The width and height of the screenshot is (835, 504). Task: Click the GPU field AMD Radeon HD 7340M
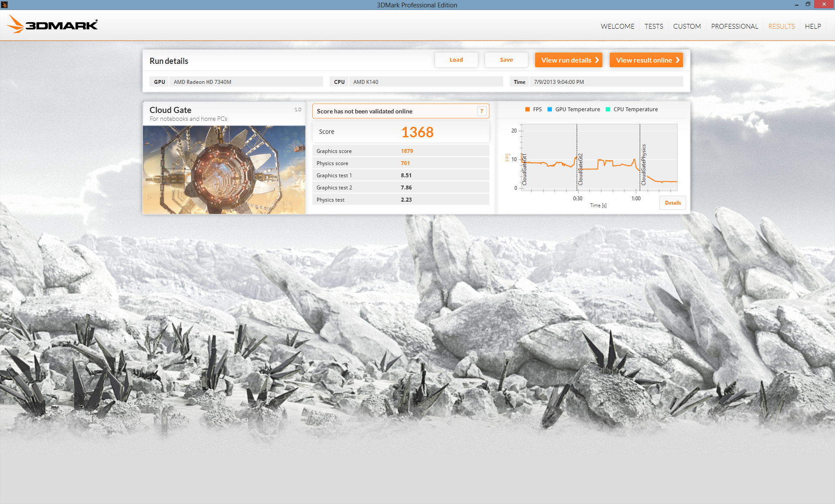tap(246, 82)
